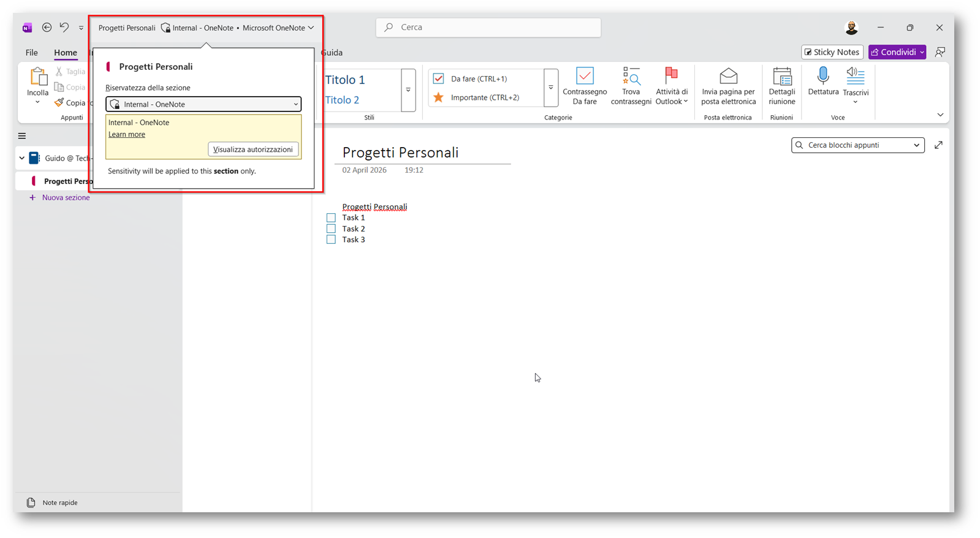980x538 pixels.
Task: Open the File menu
Action: point(31,53)
